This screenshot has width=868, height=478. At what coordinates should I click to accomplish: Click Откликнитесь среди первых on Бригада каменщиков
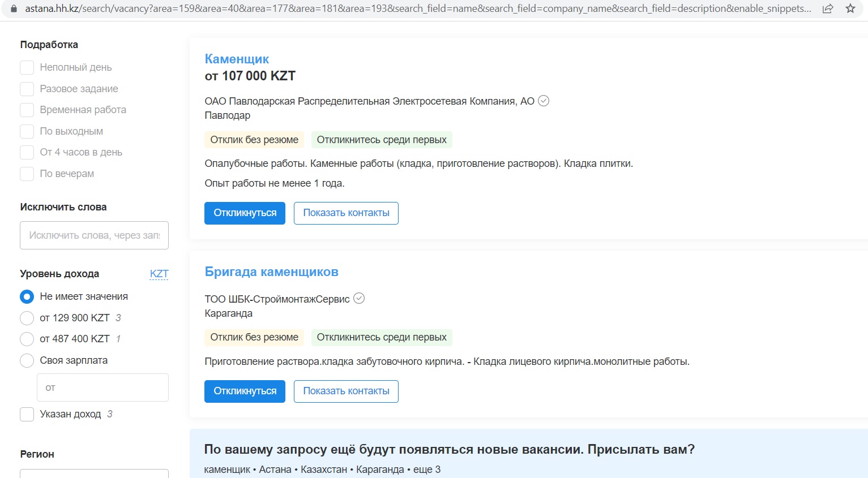pyautogui.click(x=382, y=337)
